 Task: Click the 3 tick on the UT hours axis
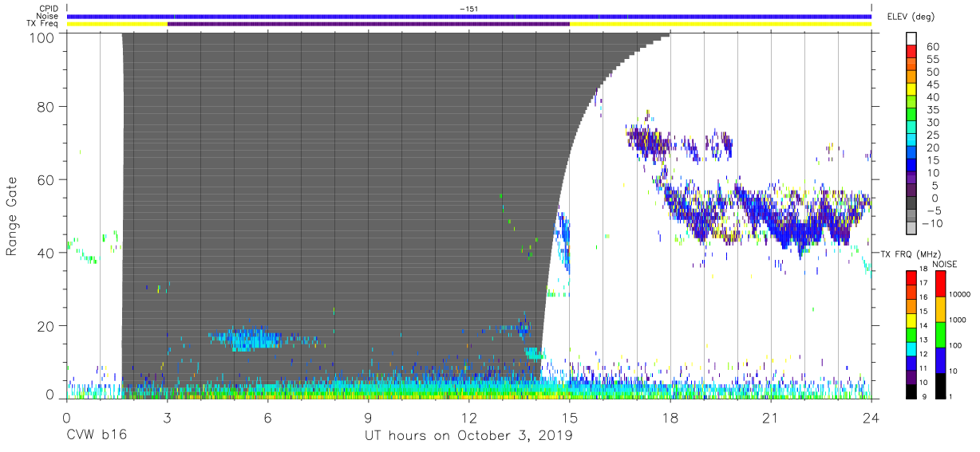[x=167, y=417]
